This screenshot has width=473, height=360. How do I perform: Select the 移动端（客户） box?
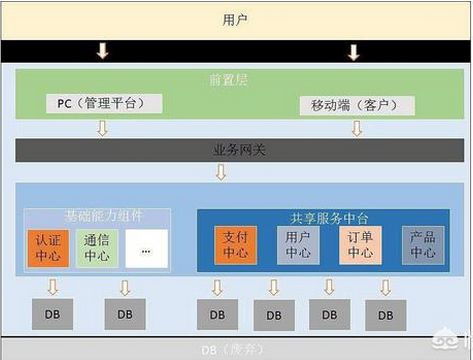coord(357,106)
